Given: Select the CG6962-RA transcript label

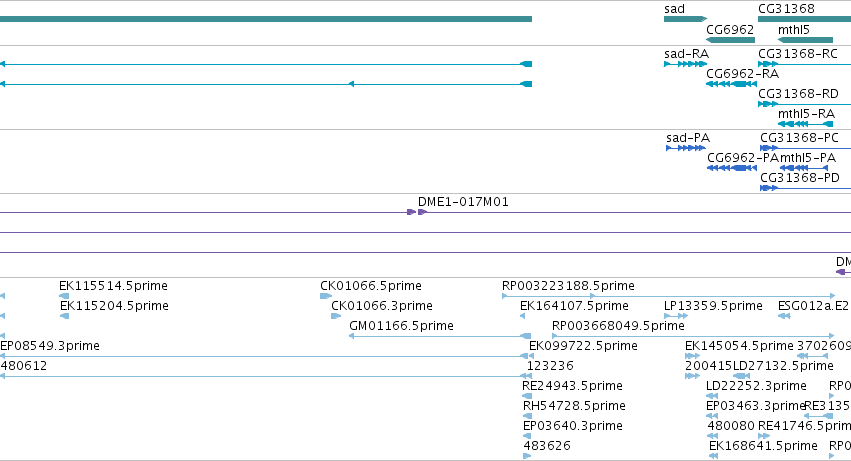Looking at the screenshot, I should tap(742, 73).
